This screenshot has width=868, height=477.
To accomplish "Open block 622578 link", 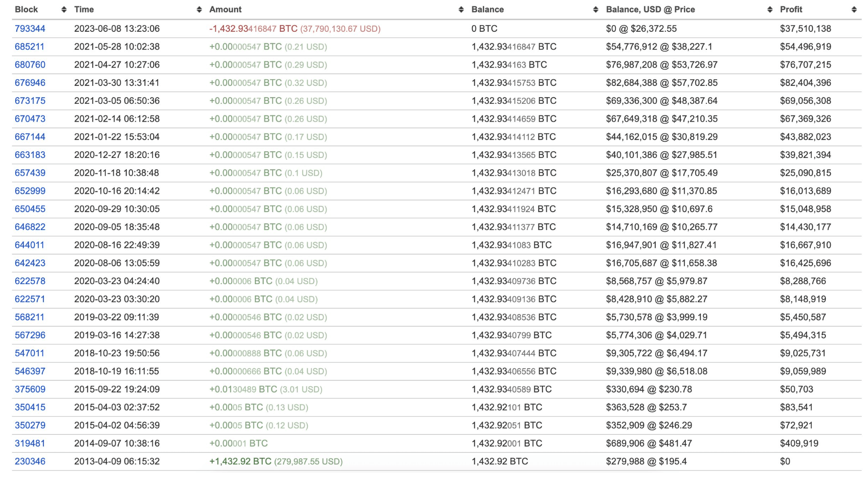I will pos(30,281).
